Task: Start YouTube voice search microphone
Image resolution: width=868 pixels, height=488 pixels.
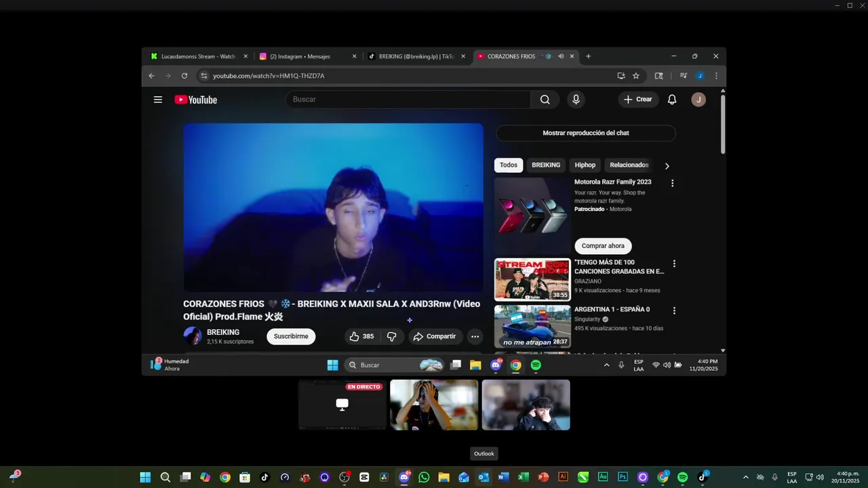Action: coord(576,100)
